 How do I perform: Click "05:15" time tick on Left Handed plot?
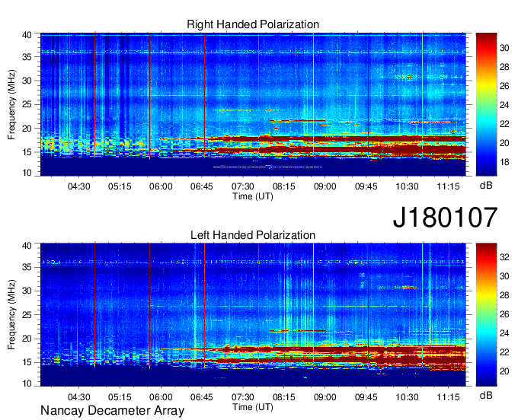point(120,397)
